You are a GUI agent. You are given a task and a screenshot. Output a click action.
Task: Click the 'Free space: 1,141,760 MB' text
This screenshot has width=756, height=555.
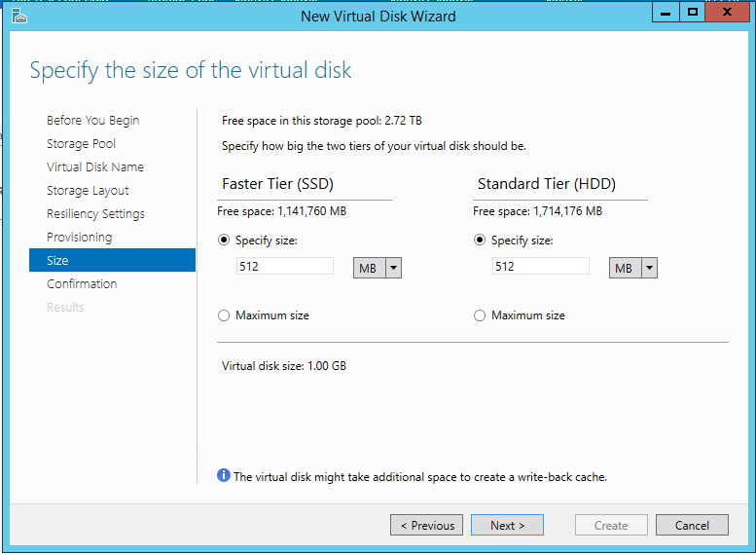pos(281,211)
